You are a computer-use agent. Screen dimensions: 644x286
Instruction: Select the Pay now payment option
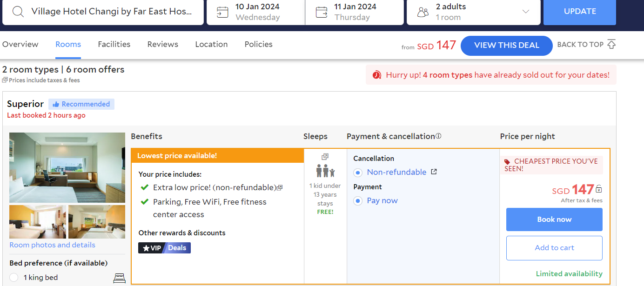point(358,201)
